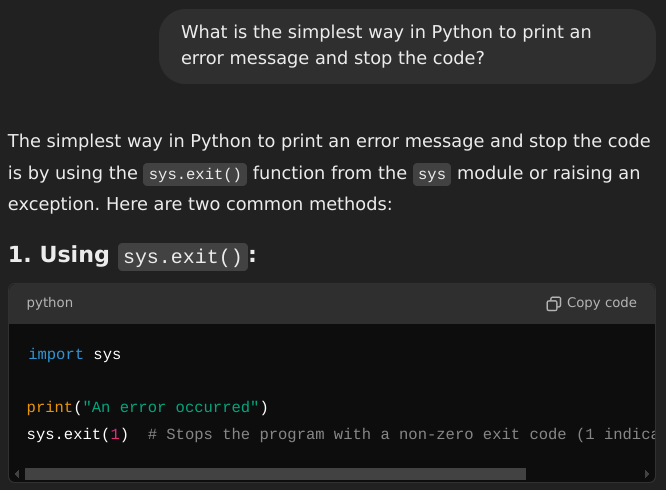Click the left arrow of horizontal scrollbar
666x490 pixels.
16,474
